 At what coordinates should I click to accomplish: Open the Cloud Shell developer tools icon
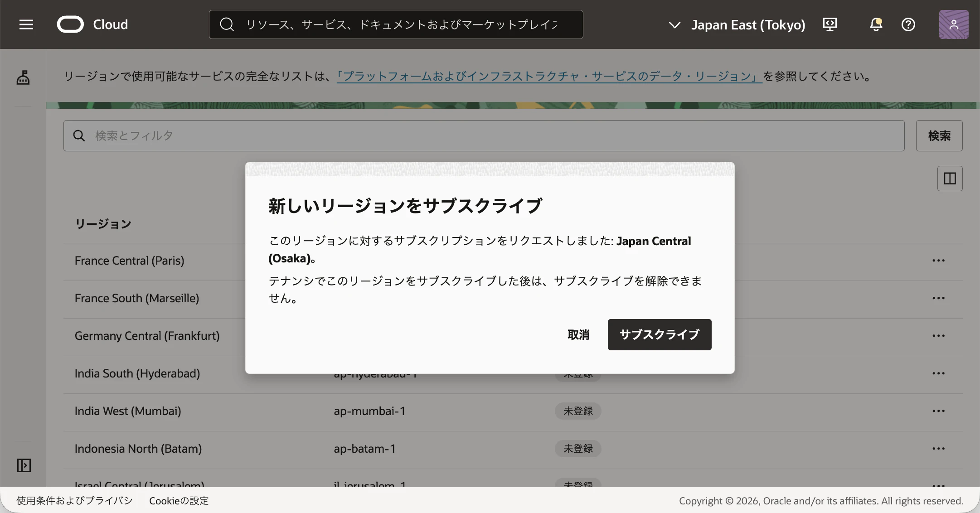830,24
